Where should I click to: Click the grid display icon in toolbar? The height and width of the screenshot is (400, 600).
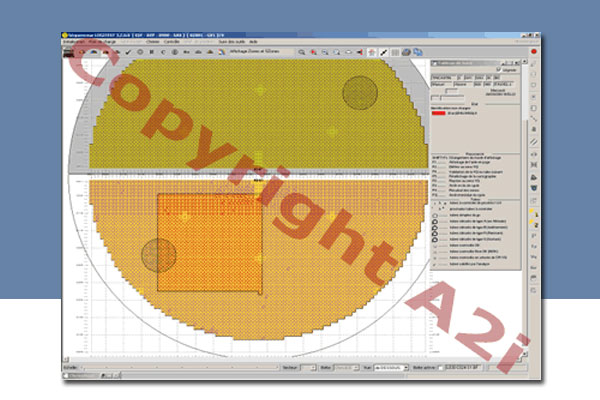click(396, 50)
